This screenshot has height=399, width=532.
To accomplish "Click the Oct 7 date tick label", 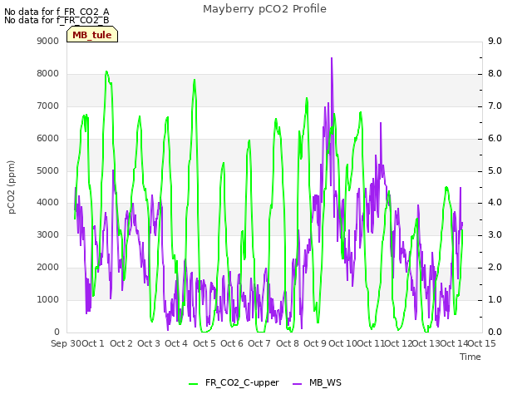I will coord(259,343).
